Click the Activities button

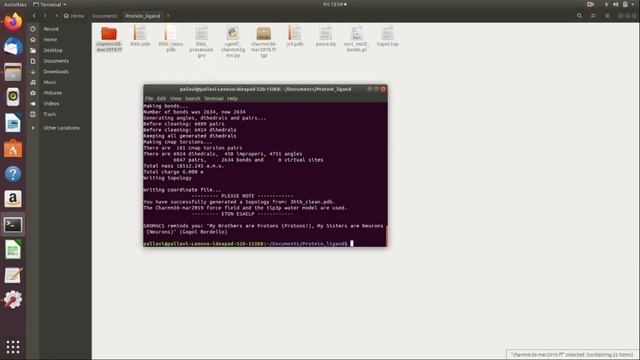[15, 4]
